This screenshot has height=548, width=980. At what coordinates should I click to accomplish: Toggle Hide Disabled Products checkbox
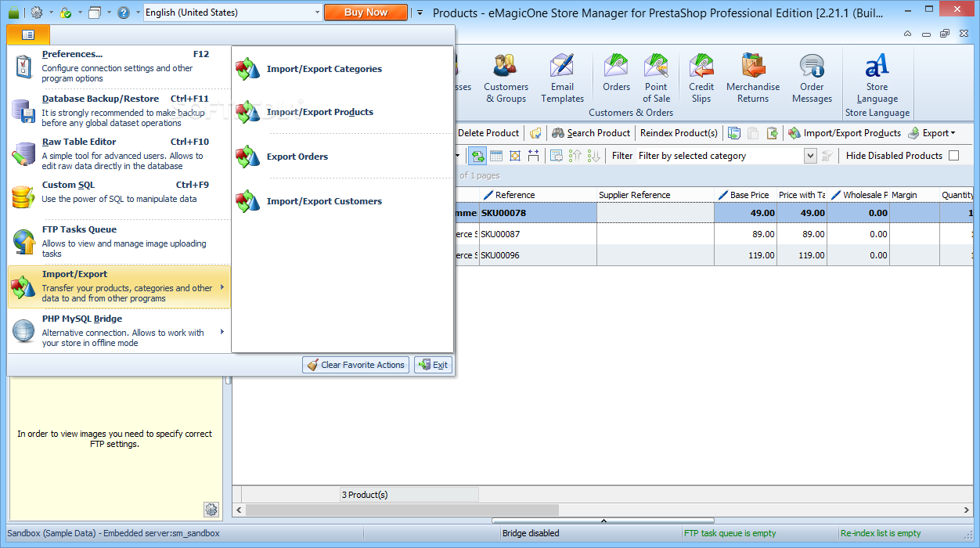coord(953,156)
